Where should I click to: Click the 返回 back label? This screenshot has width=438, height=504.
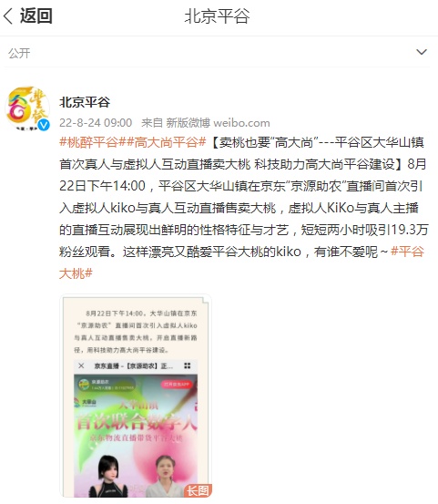[36, 15]
